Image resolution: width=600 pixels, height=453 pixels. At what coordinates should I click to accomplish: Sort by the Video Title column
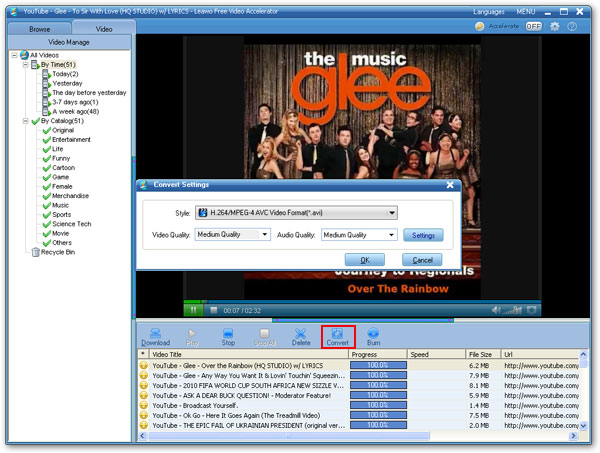tap(249, 354)
